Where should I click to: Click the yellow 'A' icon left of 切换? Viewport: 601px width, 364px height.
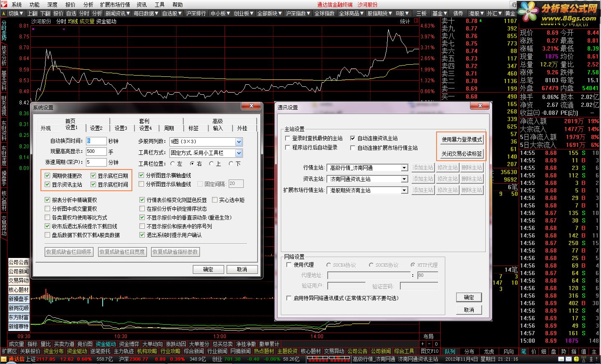point(4,13)
